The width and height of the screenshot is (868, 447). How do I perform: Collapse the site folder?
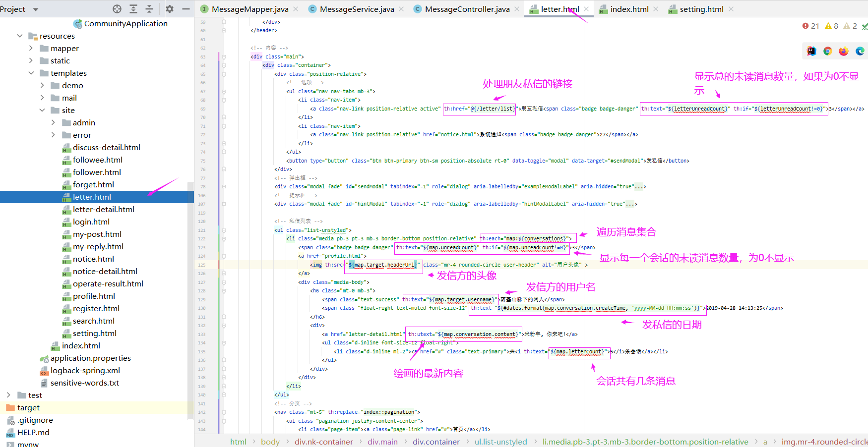click(x=42, y=110)
